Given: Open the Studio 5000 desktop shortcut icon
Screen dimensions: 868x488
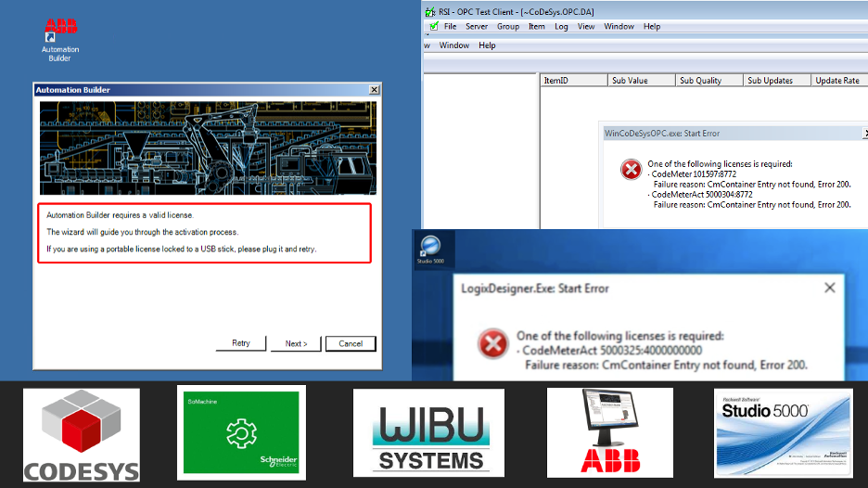Looking at the screenshot, I should pos(430,250).
